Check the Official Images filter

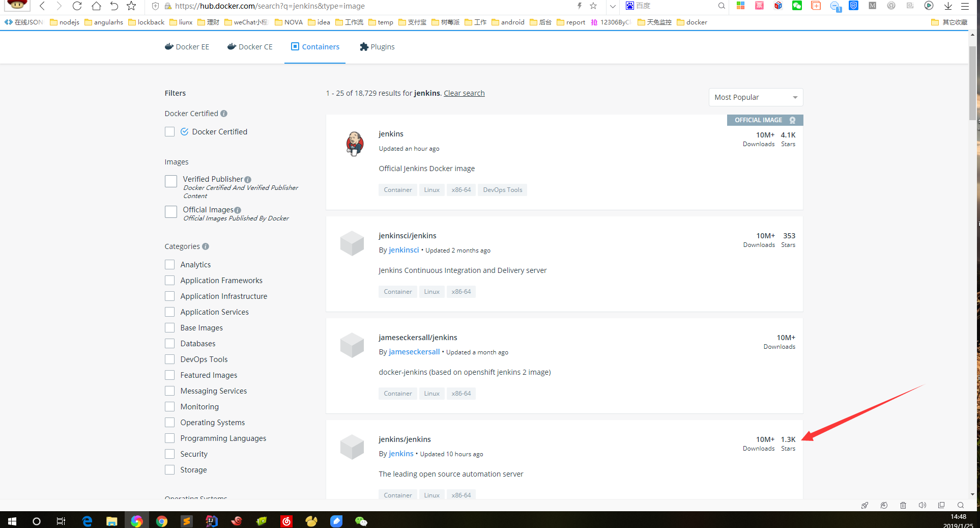pos(171,212)
